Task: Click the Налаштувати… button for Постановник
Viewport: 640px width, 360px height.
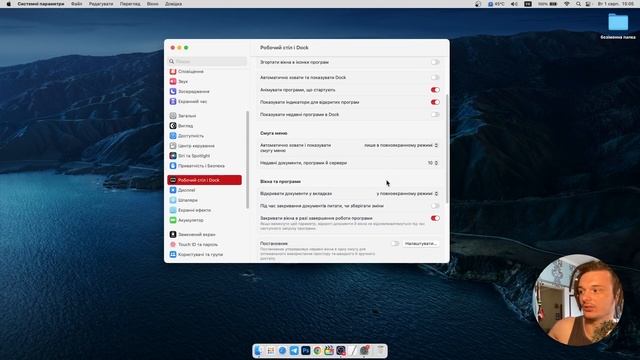Action: (x=421, y=243)
